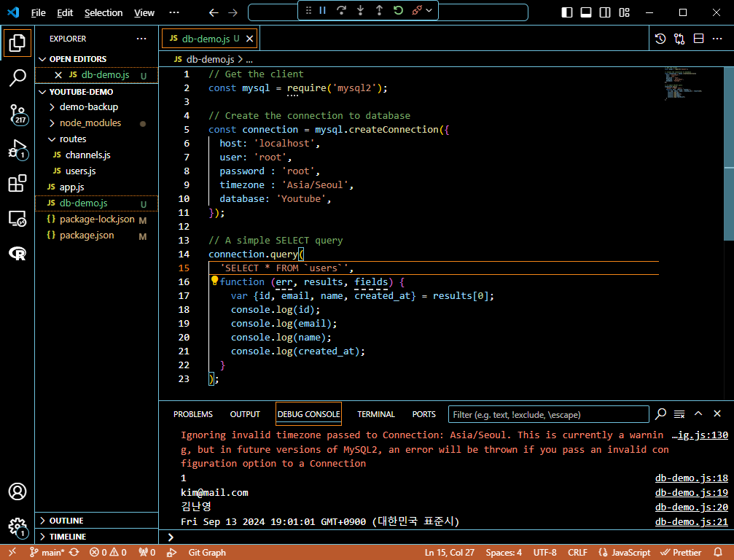Collapse the routes folder
The width and height of the screenshot is (734, 560).
click(69, 139)
